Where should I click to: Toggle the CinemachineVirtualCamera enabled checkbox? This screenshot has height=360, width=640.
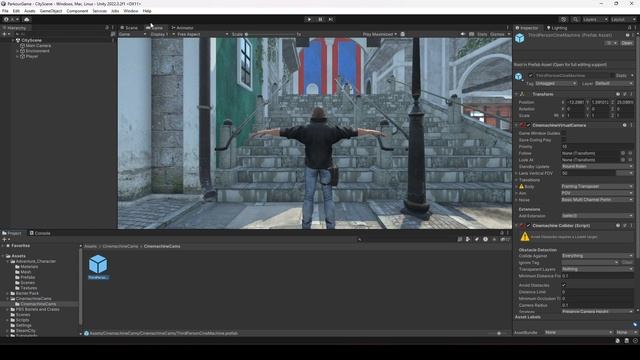click(529, 125)
